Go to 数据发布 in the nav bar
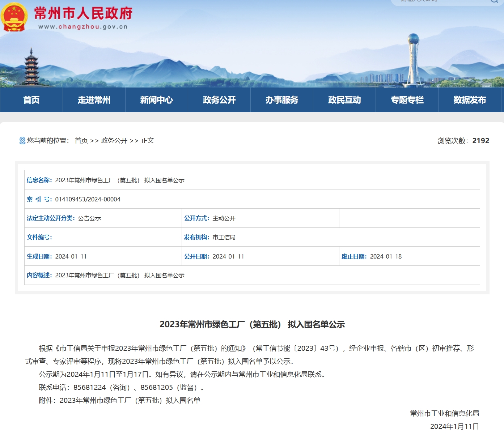The image size is (504, 435). click(x=470, y=100)
